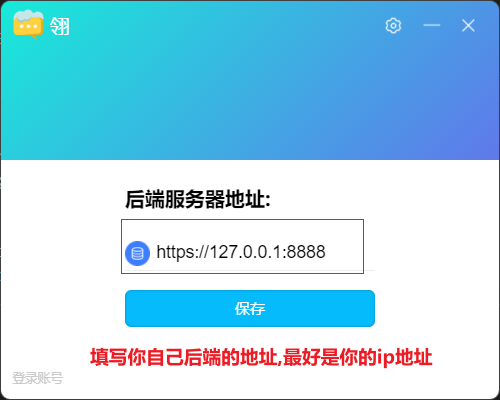
Task: Close the window using the X icon
Action: point(468,26)
